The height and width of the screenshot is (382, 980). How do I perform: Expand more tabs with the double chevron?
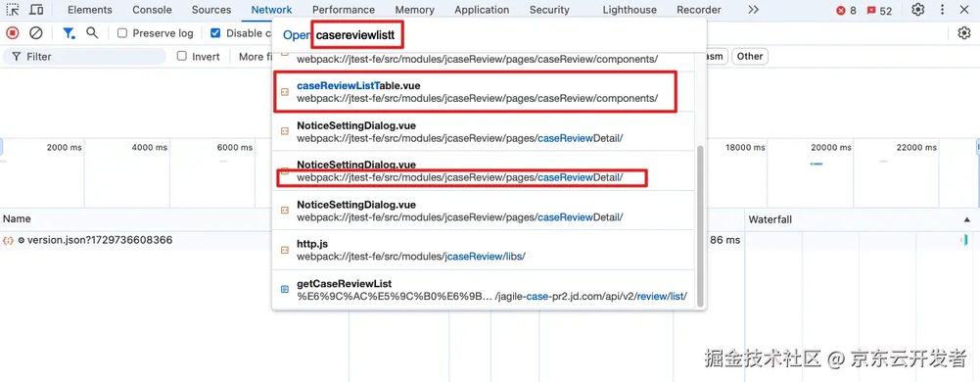click(753, 10)
